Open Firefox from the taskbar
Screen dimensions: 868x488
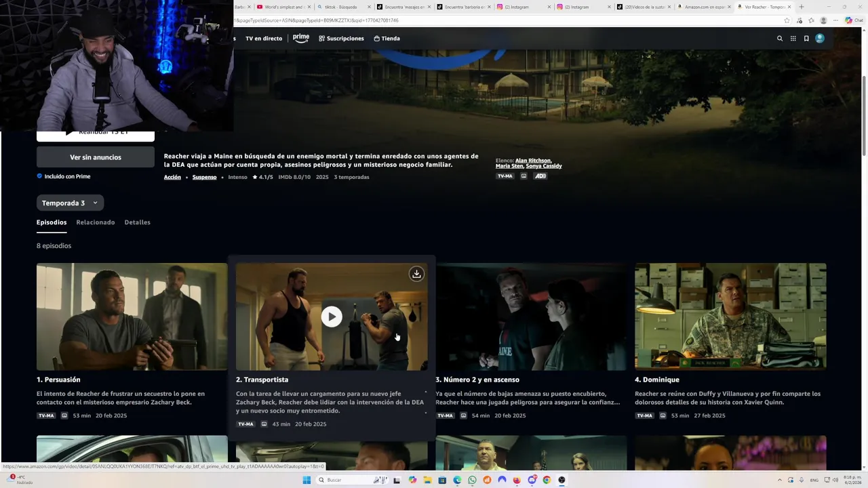click(x=517, y=480)
